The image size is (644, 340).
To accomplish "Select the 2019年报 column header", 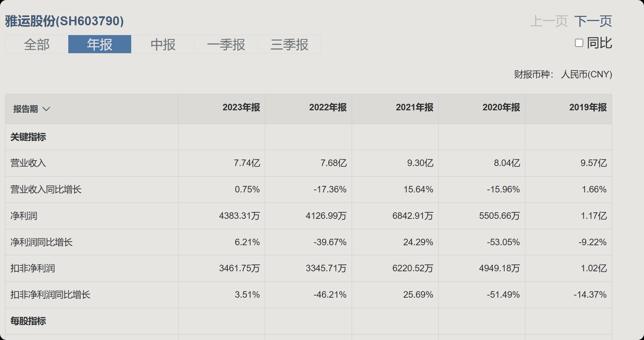I will pos(588,107).
